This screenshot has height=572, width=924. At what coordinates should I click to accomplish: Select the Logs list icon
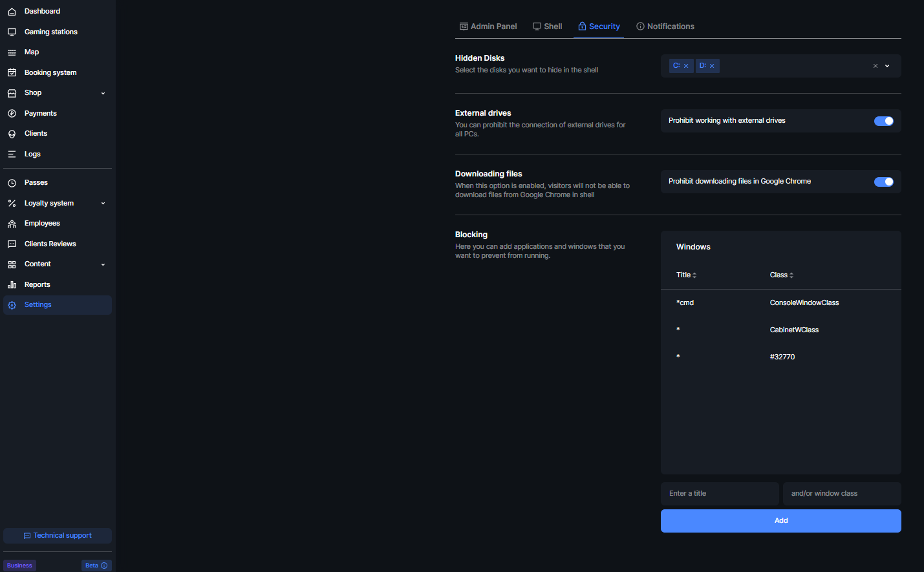[x=12, y=154]
